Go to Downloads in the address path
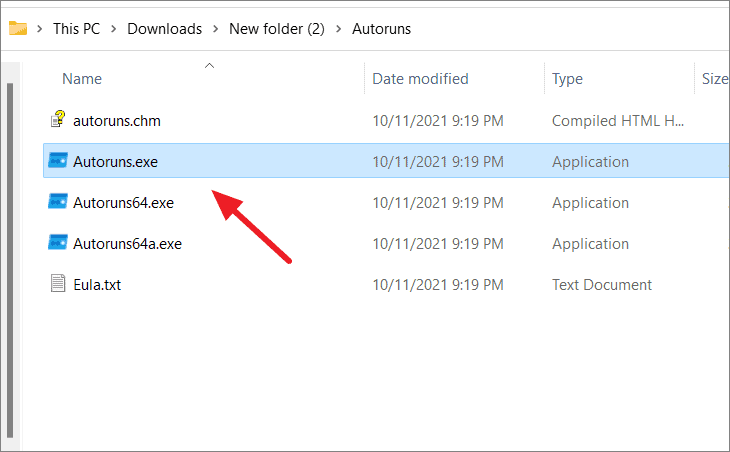This screenshot has width=730, height=452. pyautogui.click(x=164, y=29)
